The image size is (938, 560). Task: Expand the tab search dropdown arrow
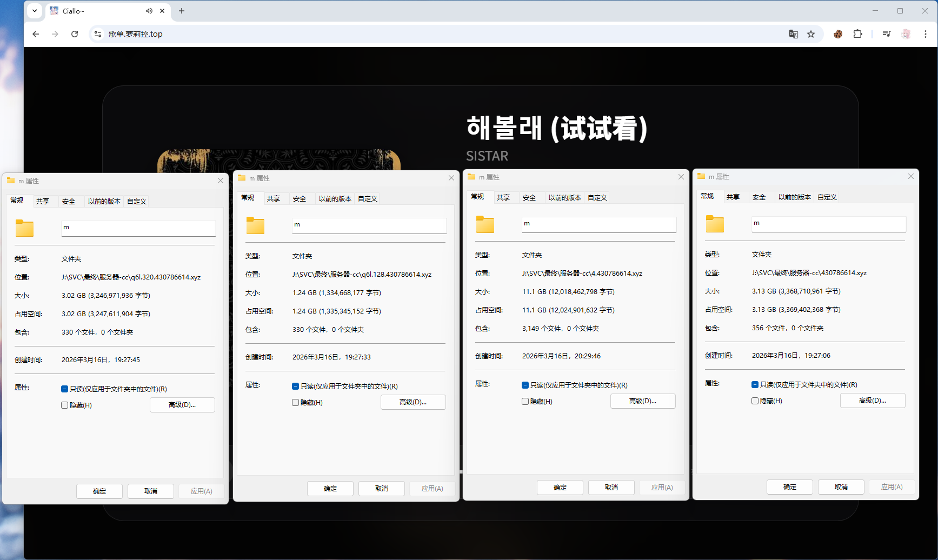[x=35, y=11]
